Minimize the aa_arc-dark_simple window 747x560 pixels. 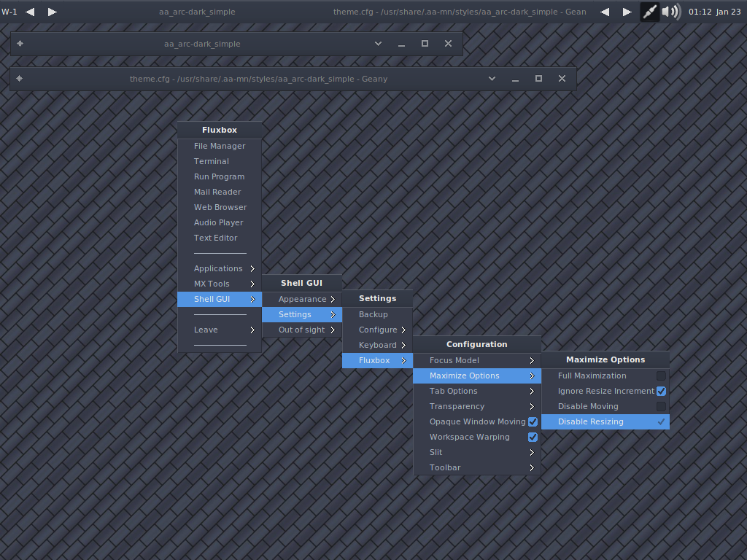coord(402,43)
